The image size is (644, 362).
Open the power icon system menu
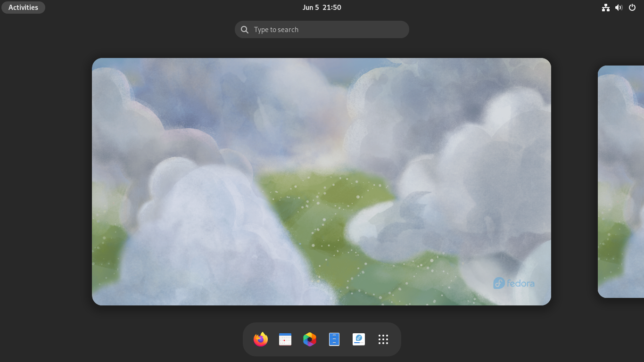click(632, 8)
